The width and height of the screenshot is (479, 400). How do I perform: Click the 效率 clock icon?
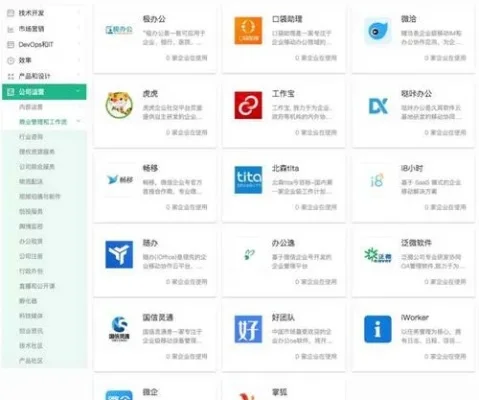(x=11, y=60)
